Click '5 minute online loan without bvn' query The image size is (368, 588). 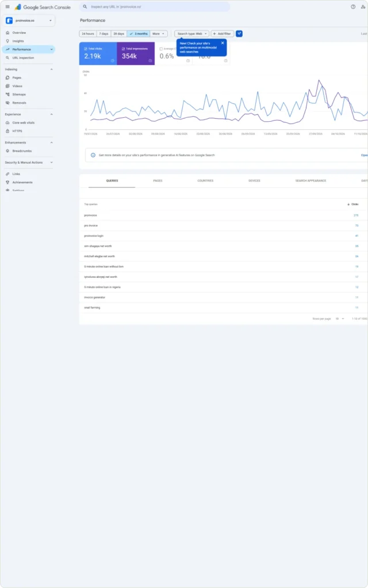click(103, 266)
